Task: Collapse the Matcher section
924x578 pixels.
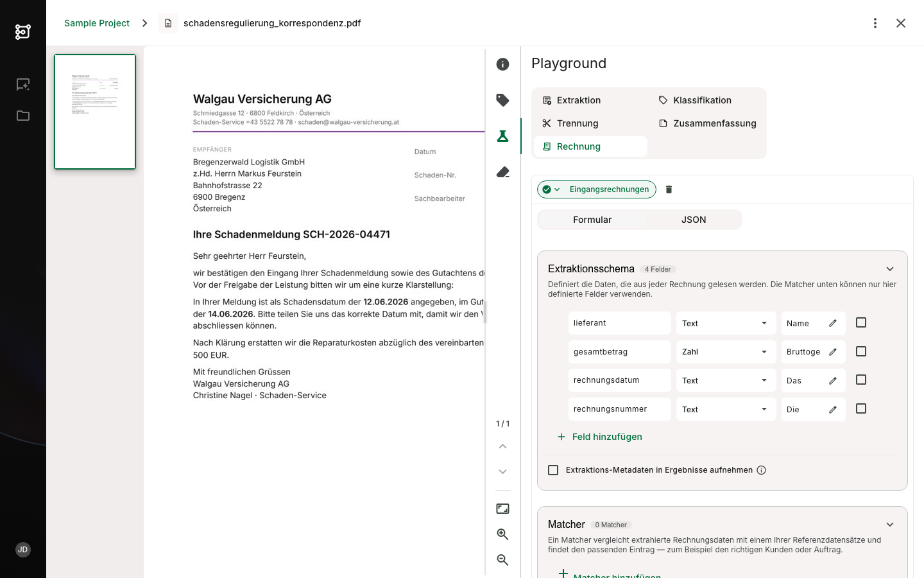Action: 890,525
